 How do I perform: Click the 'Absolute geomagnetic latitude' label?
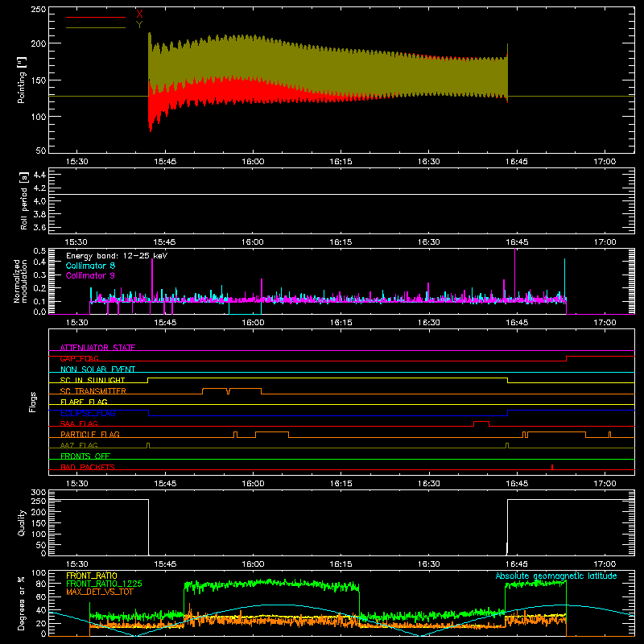pos(556,576)
